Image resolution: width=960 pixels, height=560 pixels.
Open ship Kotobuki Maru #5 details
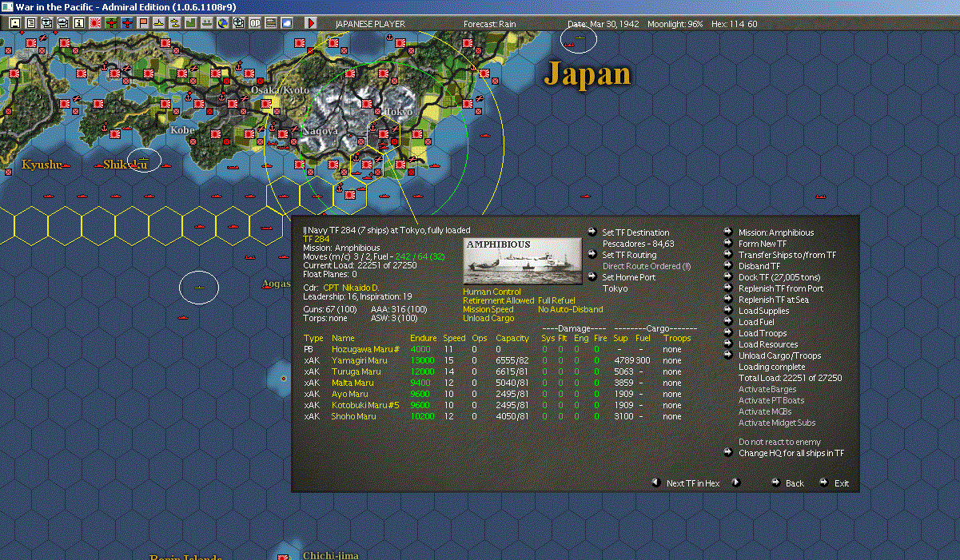365,405
